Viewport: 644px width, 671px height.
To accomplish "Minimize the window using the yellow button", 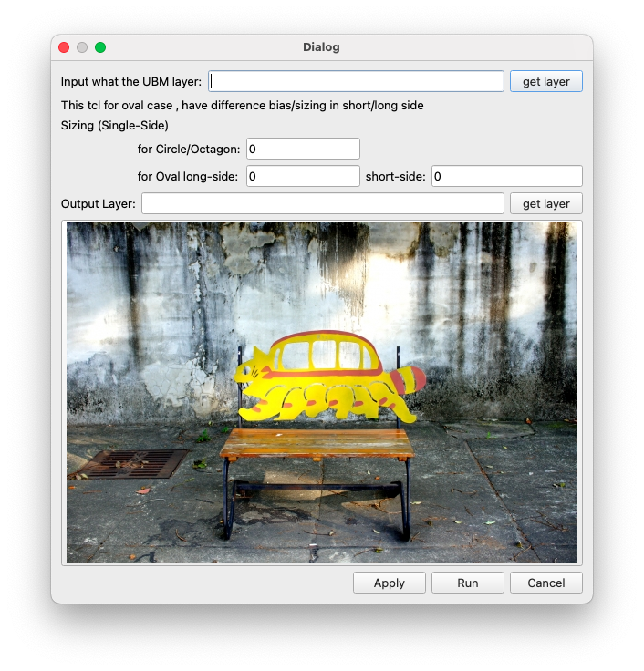I will point(82,47).
